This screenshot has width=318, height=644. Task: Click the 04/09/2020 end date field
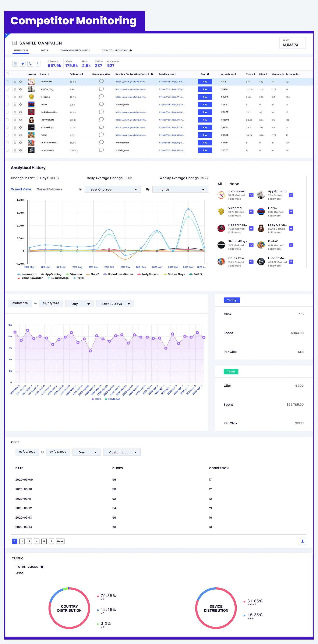51,303
